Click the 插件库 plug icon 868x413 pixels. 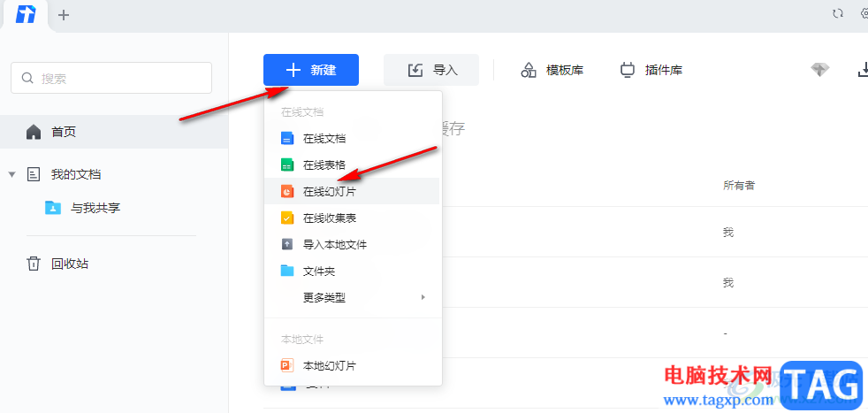point(628,71)
